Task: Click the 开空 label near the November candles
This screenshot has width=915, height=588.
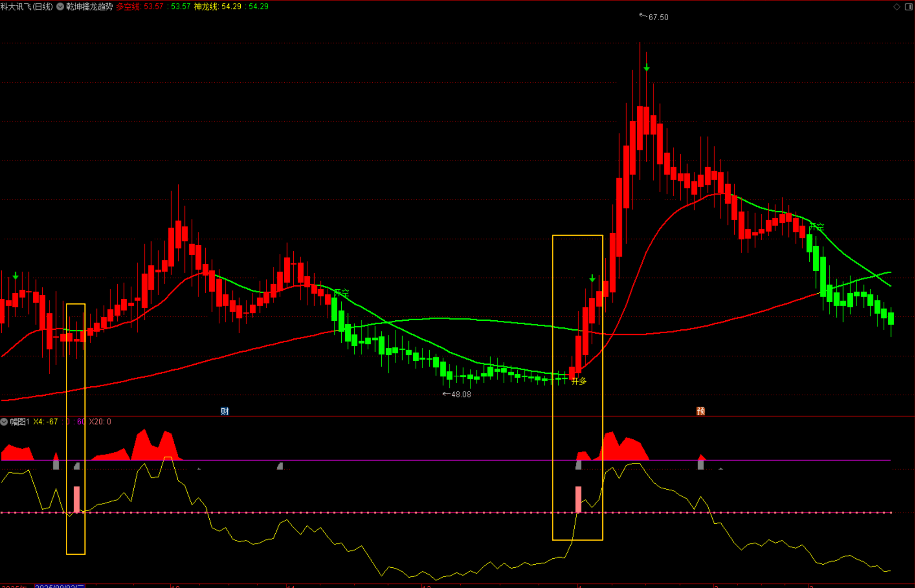Action: pos(341,293)
